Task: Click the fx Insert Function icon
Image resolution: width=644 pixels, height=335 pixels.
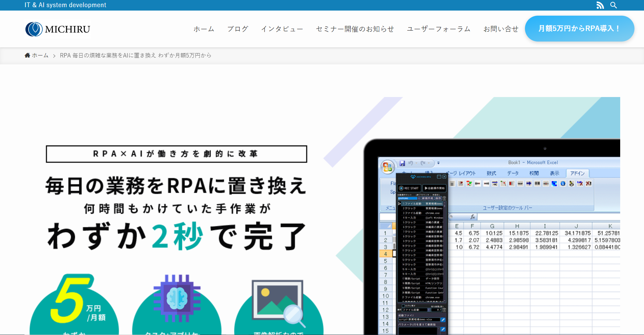Action: (x=472, y=217)
